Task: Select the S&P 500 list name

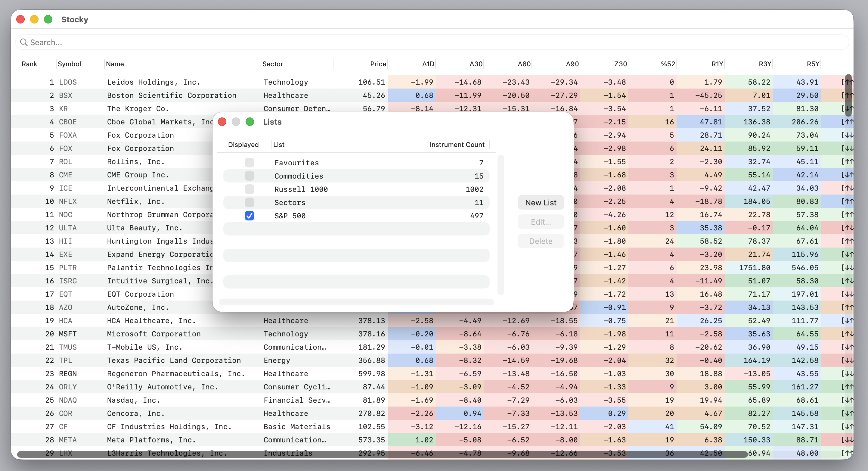Action: (290, 215)
